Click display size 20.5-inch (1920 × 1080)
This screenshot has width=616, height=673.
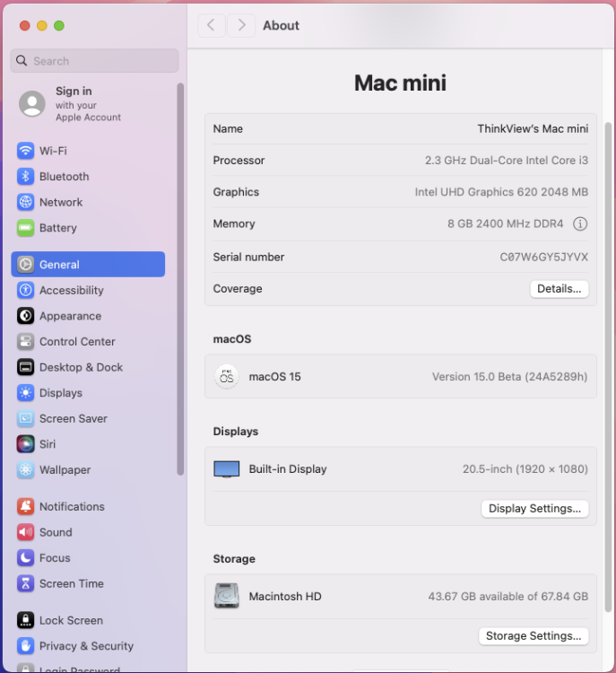525,469
